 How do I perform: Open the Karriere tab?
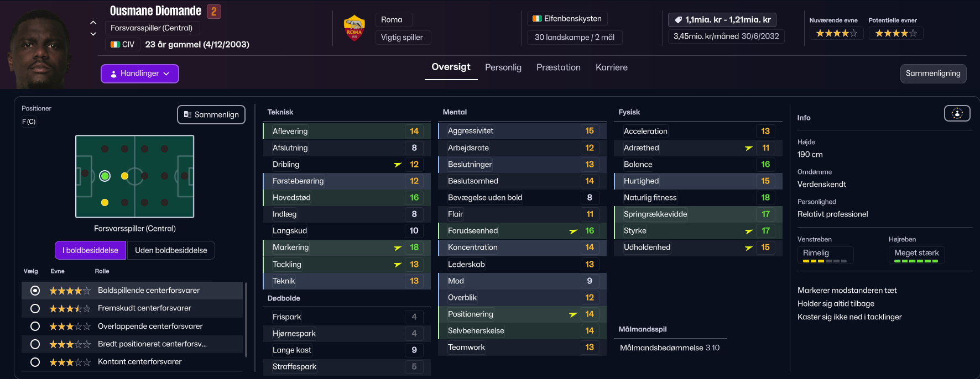611,67
